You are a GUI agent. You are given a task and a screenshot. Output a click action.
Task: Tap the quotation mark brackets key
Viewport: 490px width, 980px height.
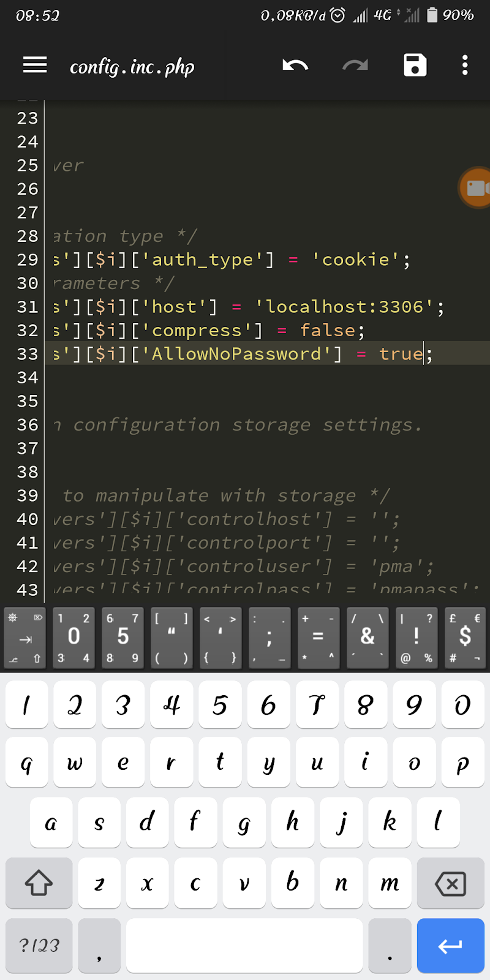click(x=171, y=638)
